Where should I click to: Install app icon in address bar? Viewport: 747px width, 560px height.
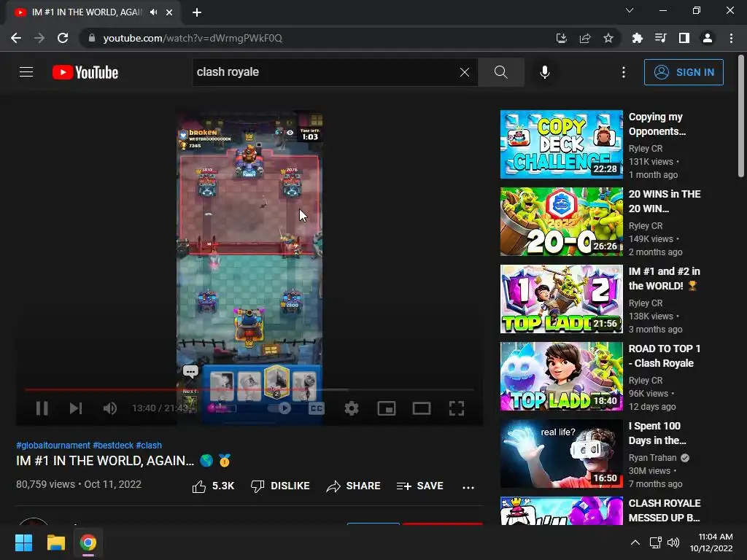click(561, 38)
